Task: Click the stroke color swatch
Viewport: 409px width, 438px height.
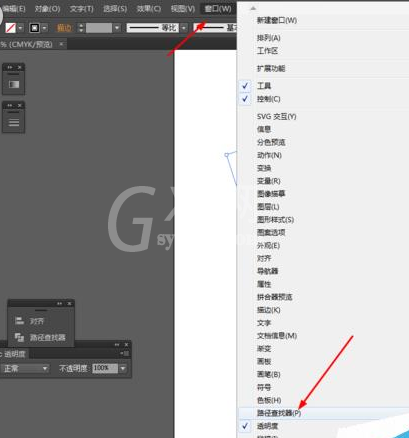Action: tap(35, 28)
